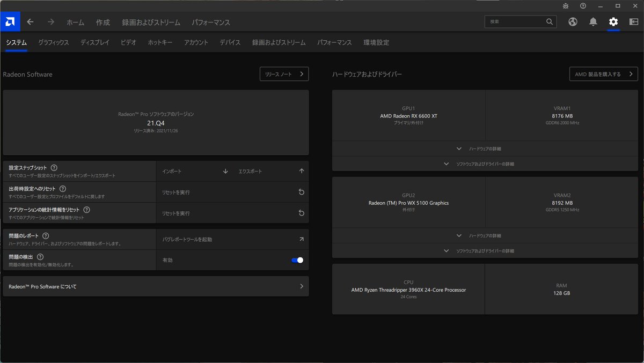Open Radeon Pro Software について row
This screenshot has width=644, height=363.
pyautogui.click(x=156, y=286)
